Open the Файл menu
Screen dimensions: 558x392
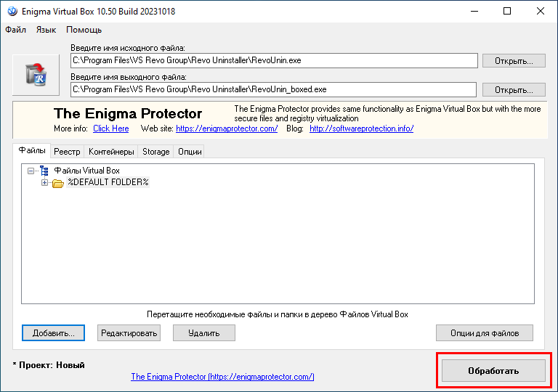16,30
